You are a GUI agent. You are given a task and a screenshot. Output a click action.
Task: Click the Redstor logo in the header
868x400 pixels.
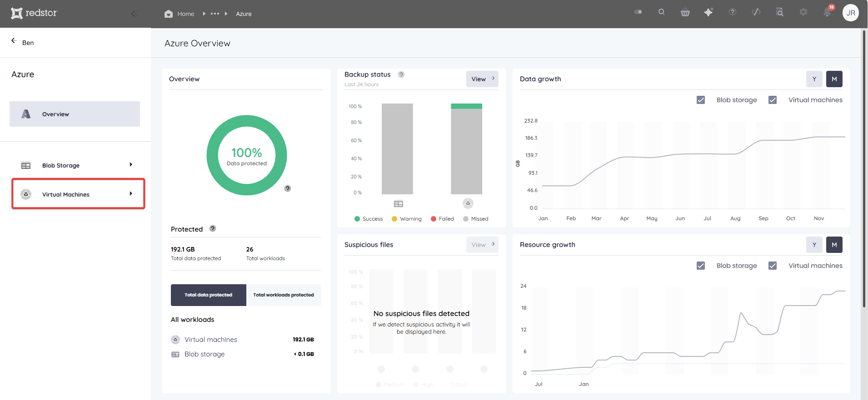pos(34,13)
